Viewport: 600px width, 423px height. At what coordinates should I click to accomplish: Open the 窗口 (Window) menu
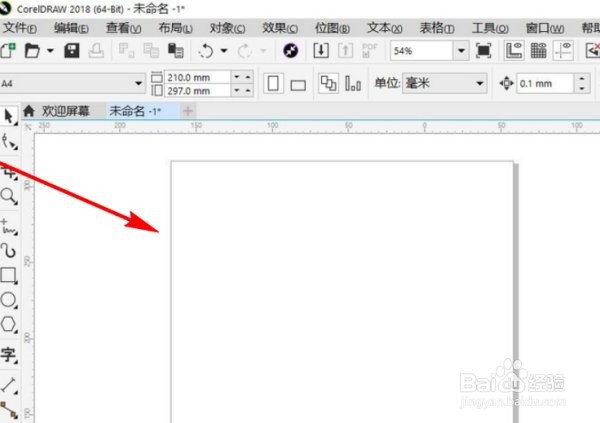point(545,28)
